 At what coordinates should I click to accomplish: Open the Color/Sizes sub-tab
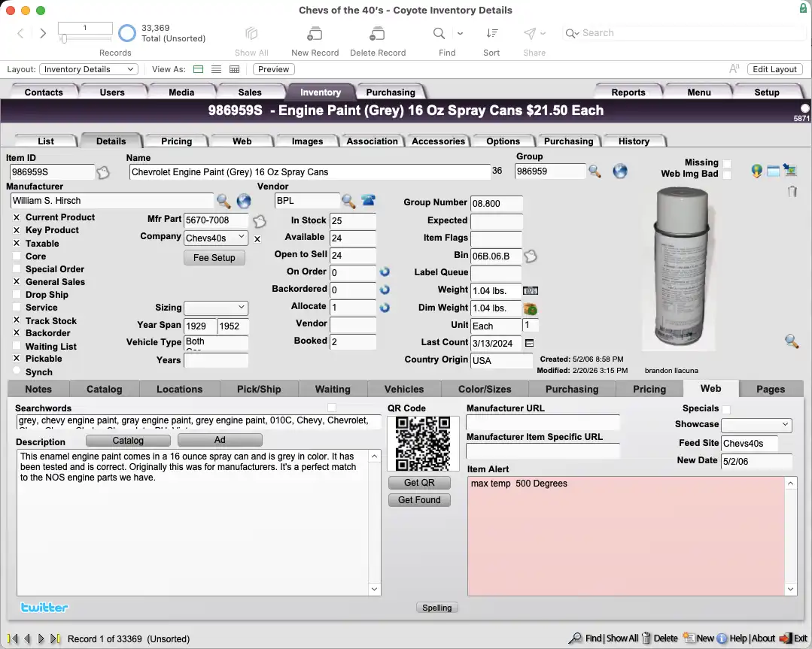(x=485, y=390)
